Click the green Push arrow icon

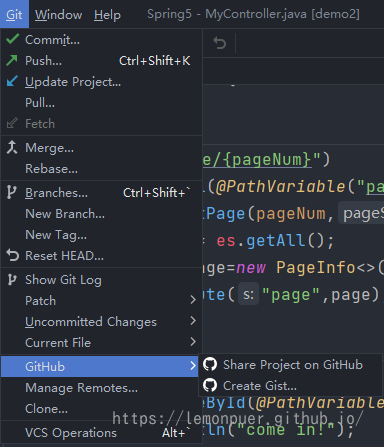pos(12,60)
